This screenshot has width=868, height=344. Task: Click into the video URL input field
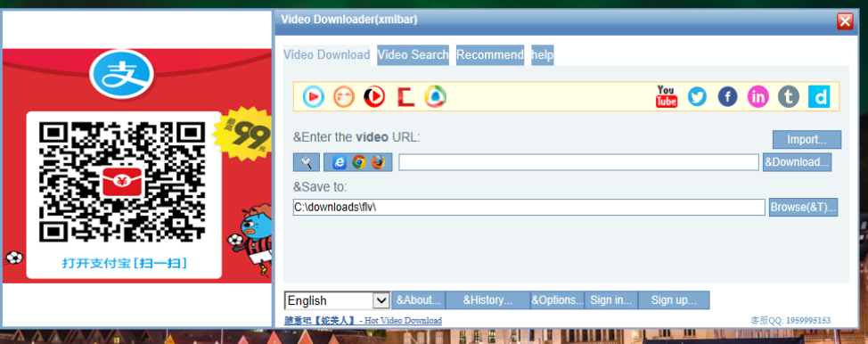tap(579, 162)
